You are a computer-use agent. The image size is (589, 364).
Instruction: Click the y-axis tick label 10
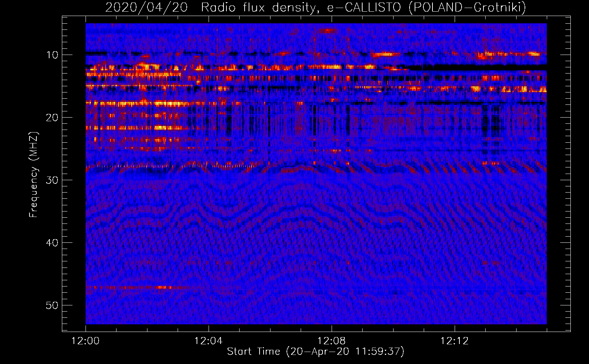(52, 55)
